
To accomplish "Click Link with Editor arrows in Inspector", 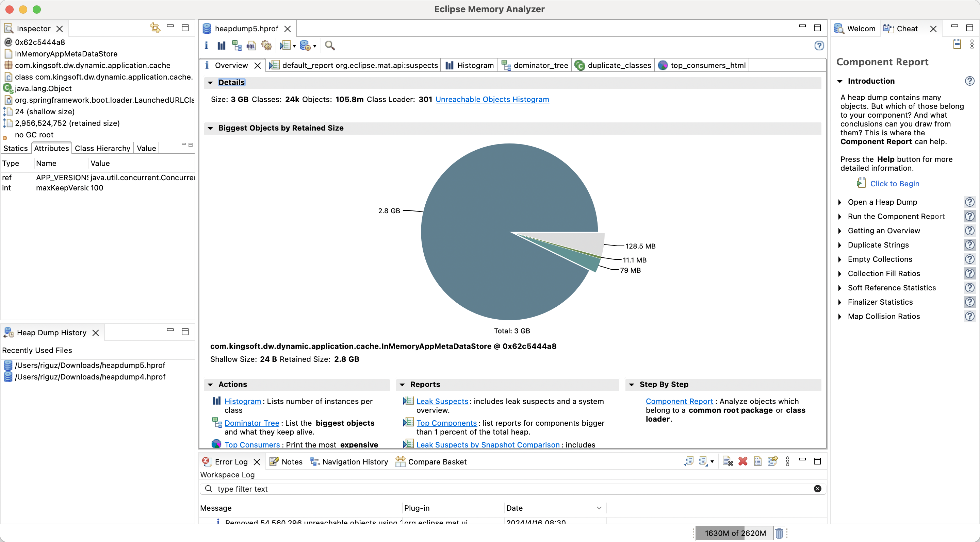I will click(154, 28).
